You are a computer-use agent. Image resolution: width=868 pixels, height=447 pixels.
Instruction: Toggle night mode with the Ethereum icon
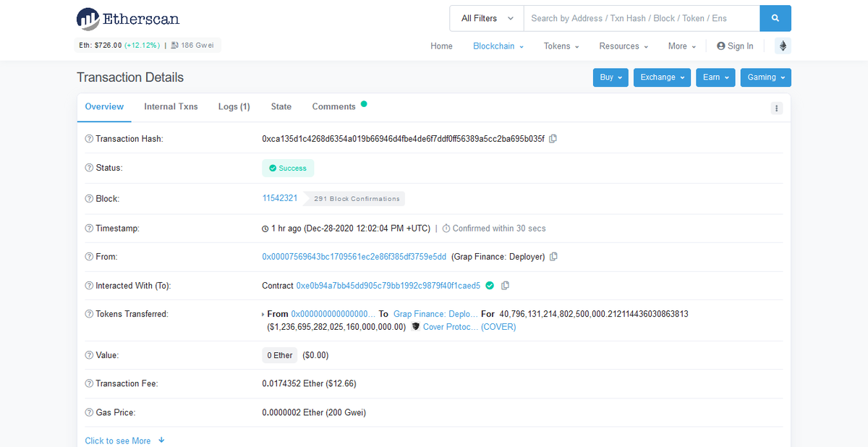click(x=783, y=45)
